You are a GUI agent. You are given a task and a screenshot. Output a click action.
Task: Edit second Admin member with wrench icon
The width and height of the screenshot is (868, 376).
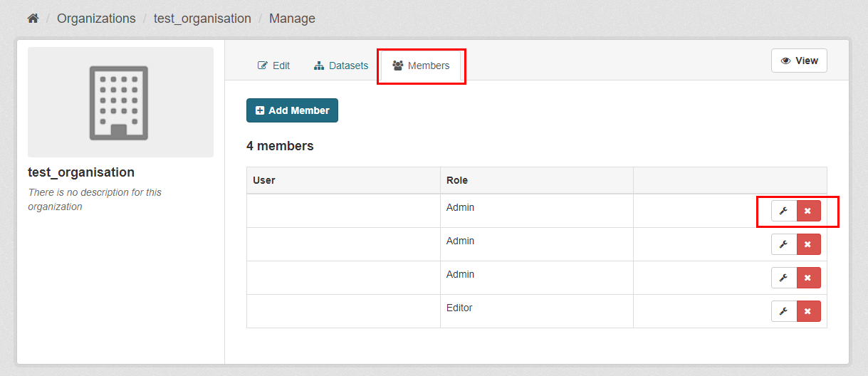click(784, 244)
